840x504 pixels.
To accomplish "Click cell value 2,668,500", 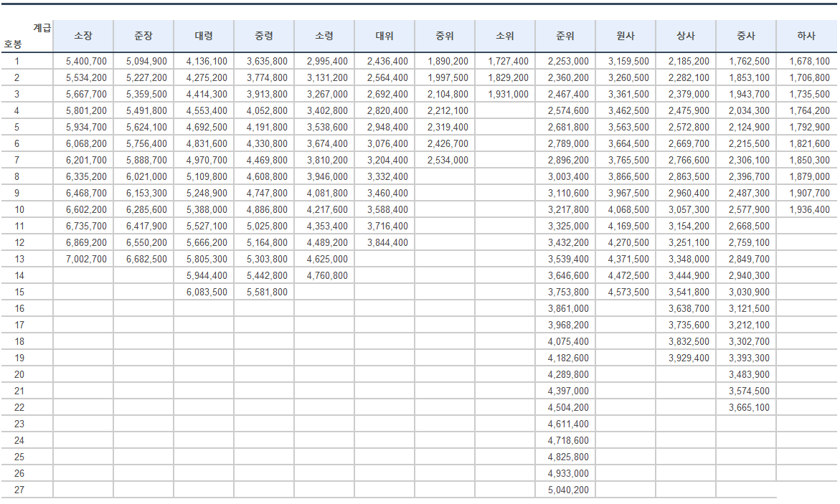I will [750, 227].
